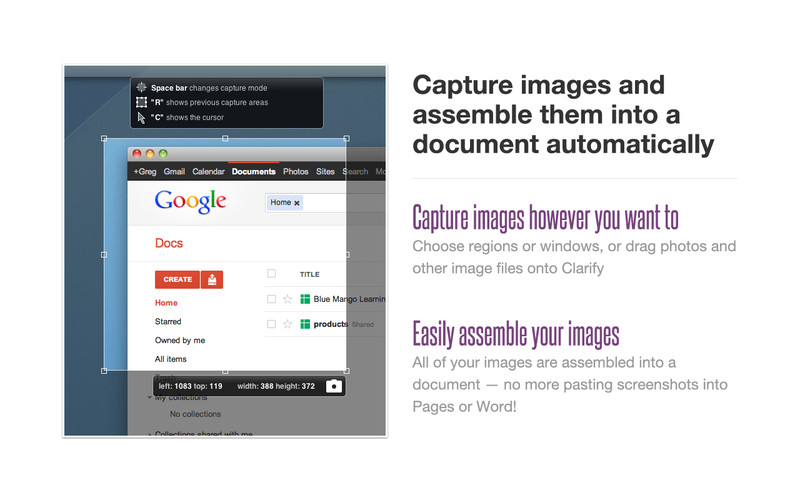Star the Blue Mango Learning document
800x500 pixels.
click(287, 299)
